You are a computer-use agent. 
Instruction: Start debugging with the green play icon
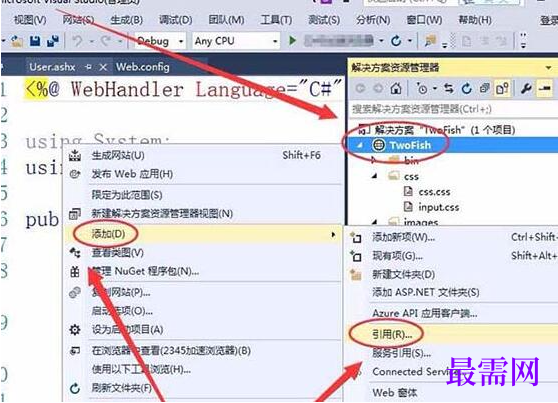point(293,41)
